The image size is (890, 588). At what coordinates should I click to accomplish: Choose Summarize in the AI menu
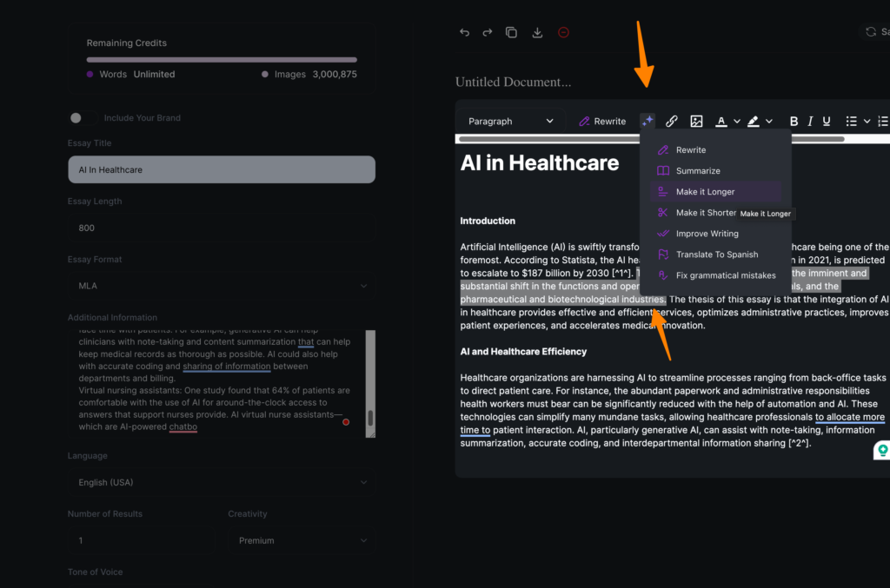[698, 171]
